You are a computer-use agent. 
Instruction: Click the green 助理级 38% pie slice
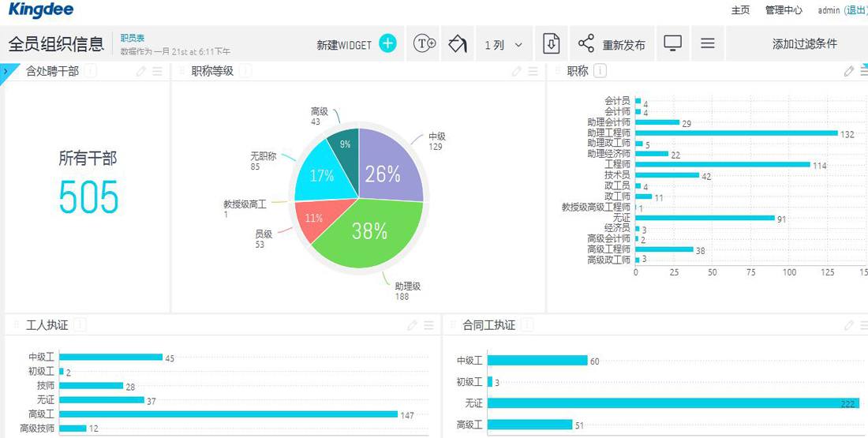[367, 235]
